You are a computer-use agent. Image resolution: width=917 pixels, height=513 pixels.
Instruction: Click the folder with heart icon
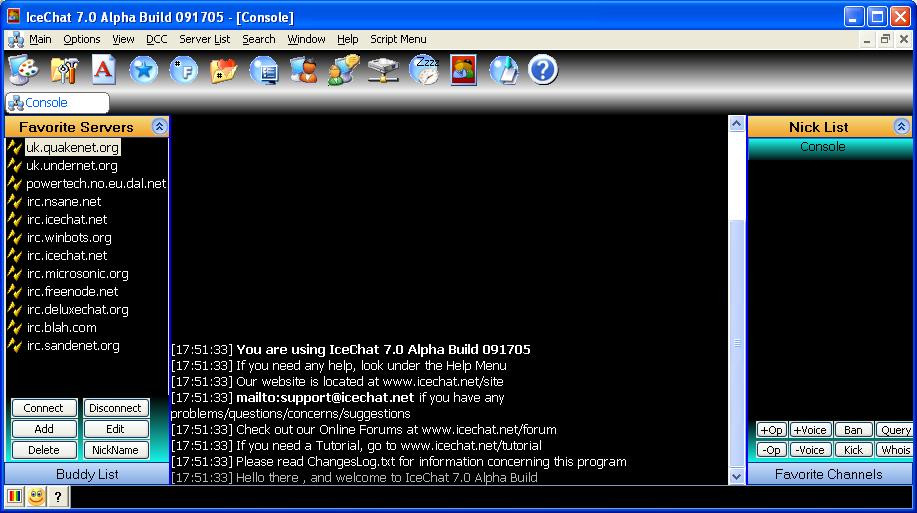pos(223,71)
